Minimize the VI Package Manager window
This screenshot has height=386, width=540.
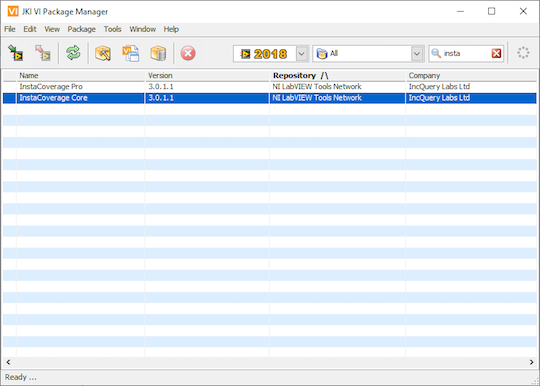coord(460,11)
